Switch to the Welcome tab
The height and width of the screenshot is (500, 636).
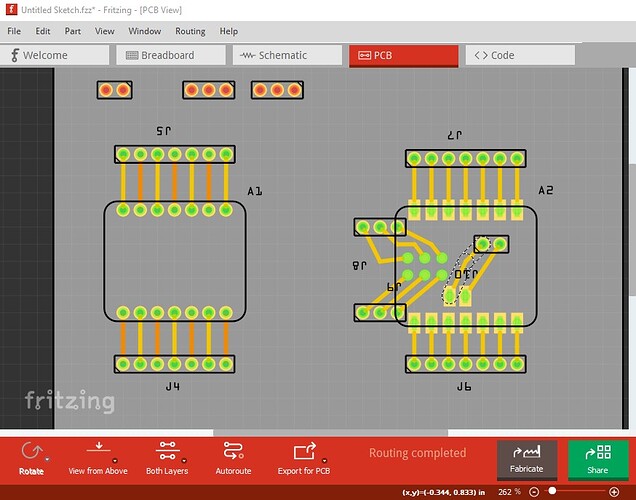click(54, 55)
